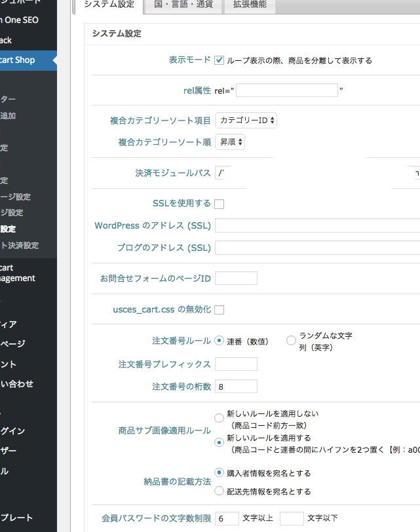420x532 pixels.
Task: Uncheck ループ表示の際、商品を分離して表示する checkbox
Action: (219, 60)
